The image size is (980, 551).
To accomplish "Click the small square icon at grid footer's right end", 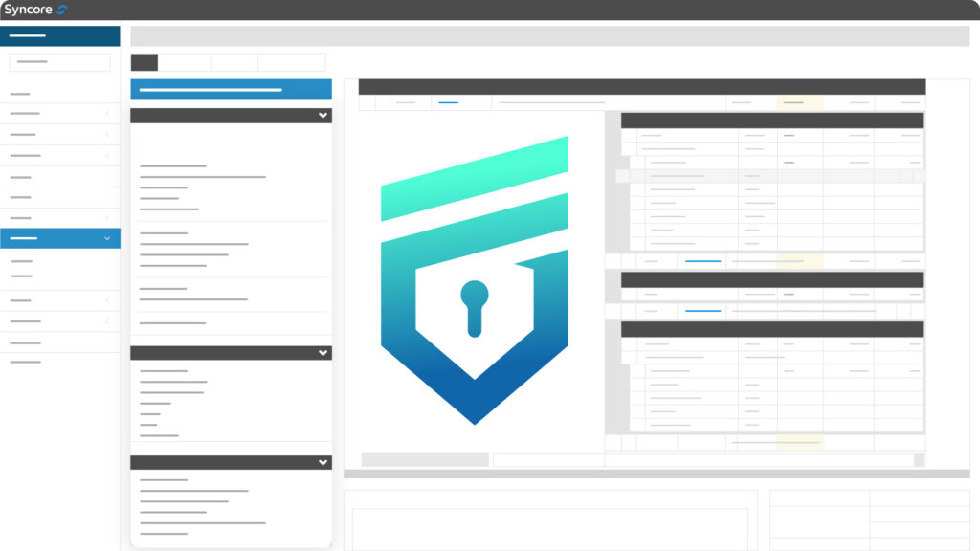I will 919,460.
